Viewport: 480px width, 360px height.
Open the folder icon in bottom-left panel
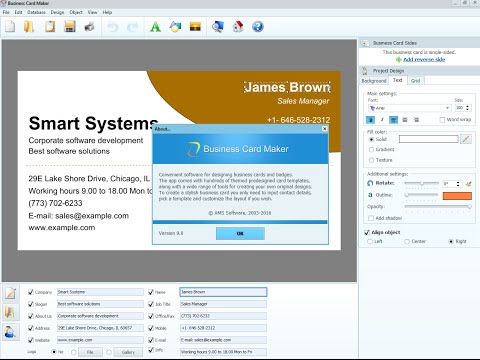click(11, 313)
